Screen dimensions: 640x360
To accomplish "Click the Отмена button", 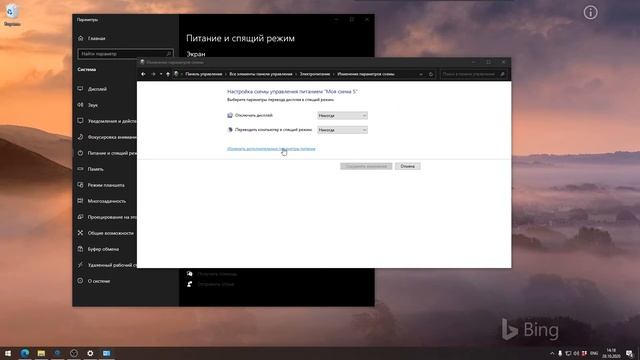I will click(x=407, y=166).
